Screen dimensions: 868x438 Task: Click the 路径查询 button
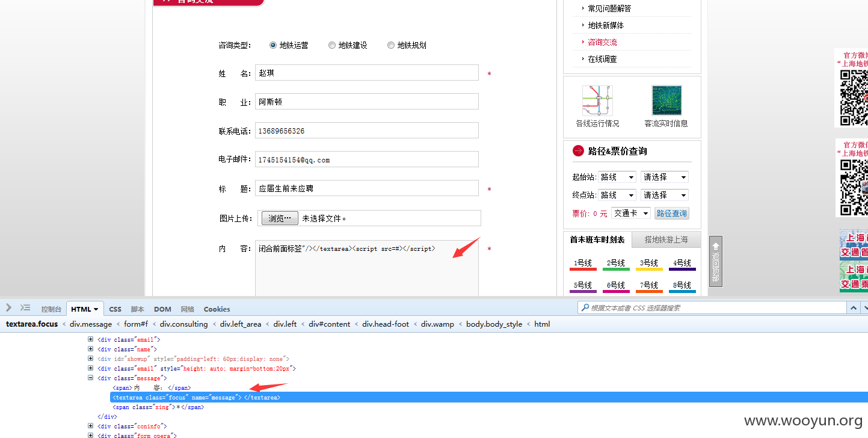672,214
